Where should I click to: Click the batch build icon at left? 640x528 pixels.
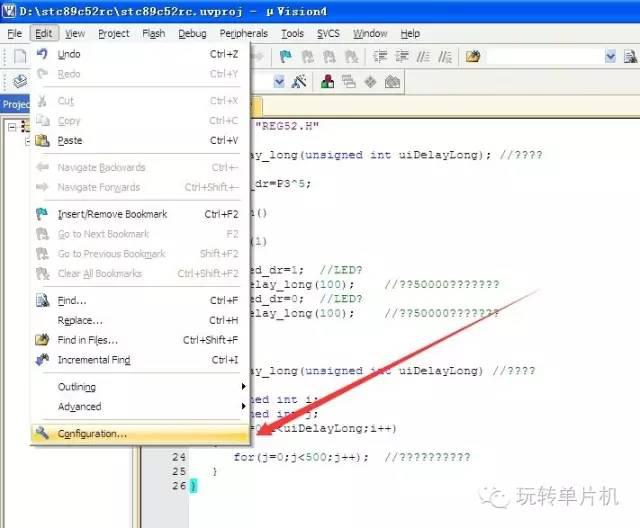coord(20,82)
